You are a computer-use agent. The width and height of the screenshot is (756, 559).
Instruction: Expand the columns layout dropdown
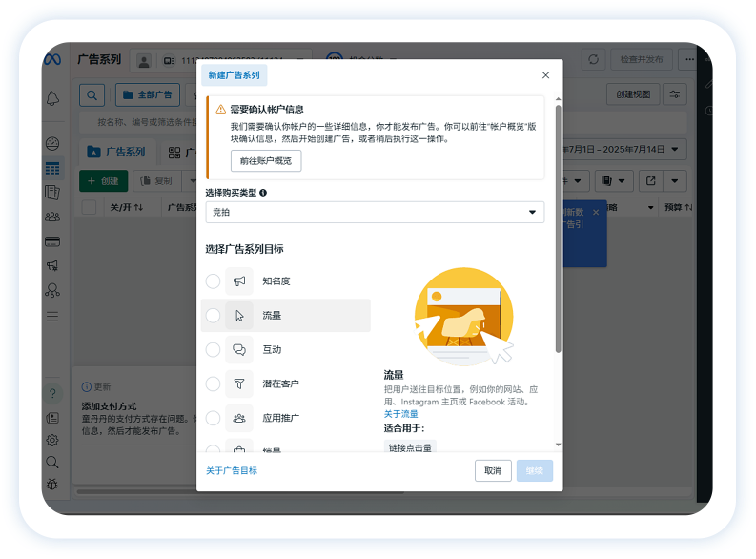tap(613, 181)
